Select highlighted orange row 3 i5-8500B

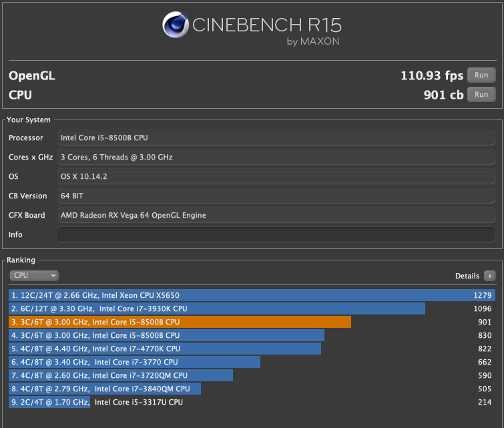click(252, 322)
